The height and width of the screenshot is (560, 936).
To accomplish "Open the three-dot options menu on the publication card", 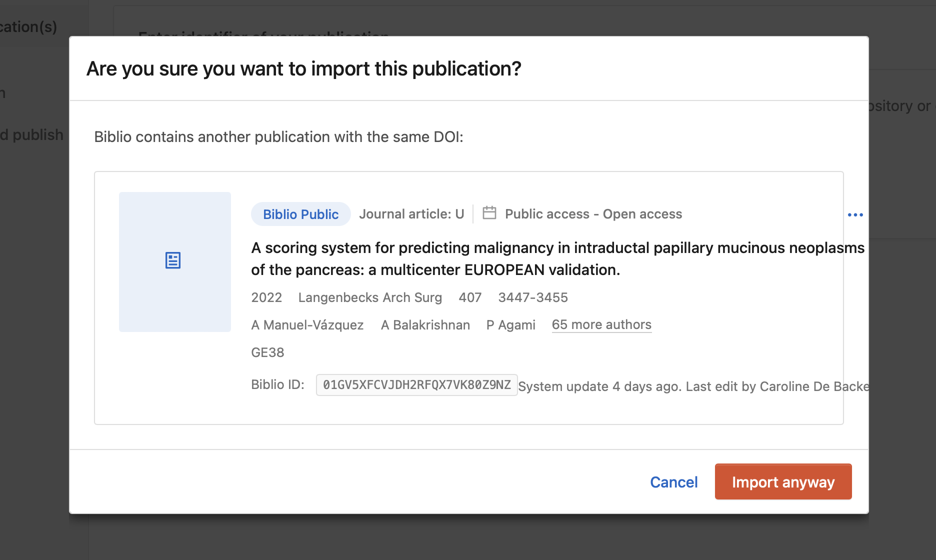I will tap(855, 214).
